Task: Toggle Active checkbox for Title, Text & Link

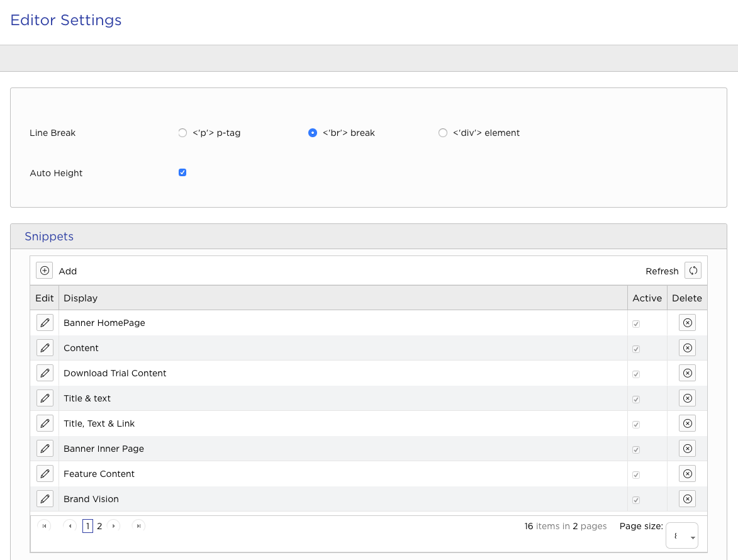Action: pos(636,425)
